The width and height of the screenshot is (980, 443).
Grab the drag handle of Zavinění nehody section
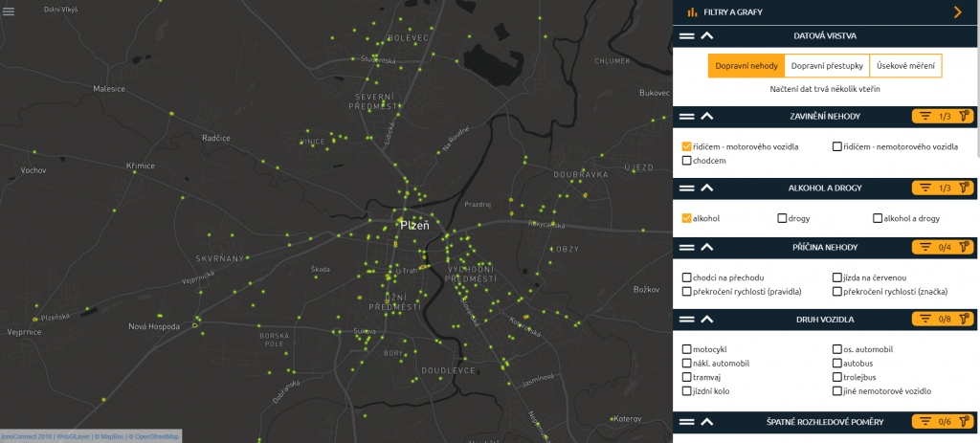tap(687, 116)
